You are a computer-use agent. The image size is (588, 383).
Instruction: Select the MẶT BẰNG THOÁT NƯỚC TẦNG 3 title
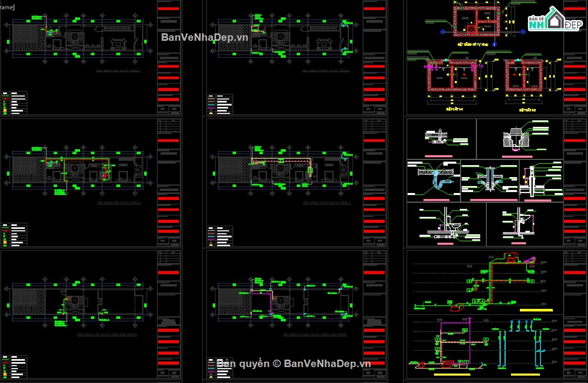coord(327,203)
